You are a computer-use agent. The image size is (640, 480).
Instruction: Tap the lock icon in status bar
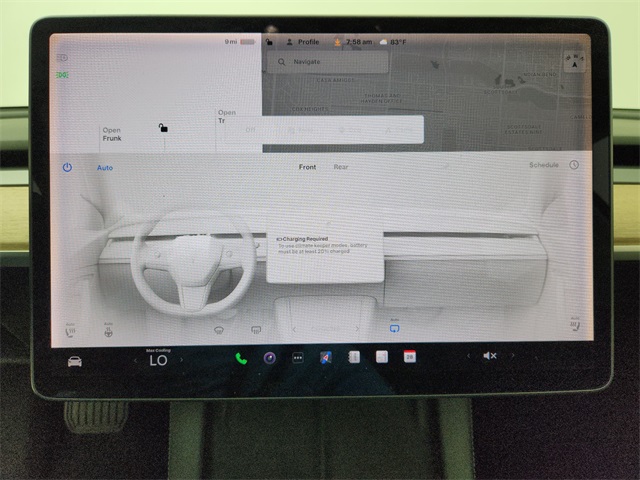(269, 42)
